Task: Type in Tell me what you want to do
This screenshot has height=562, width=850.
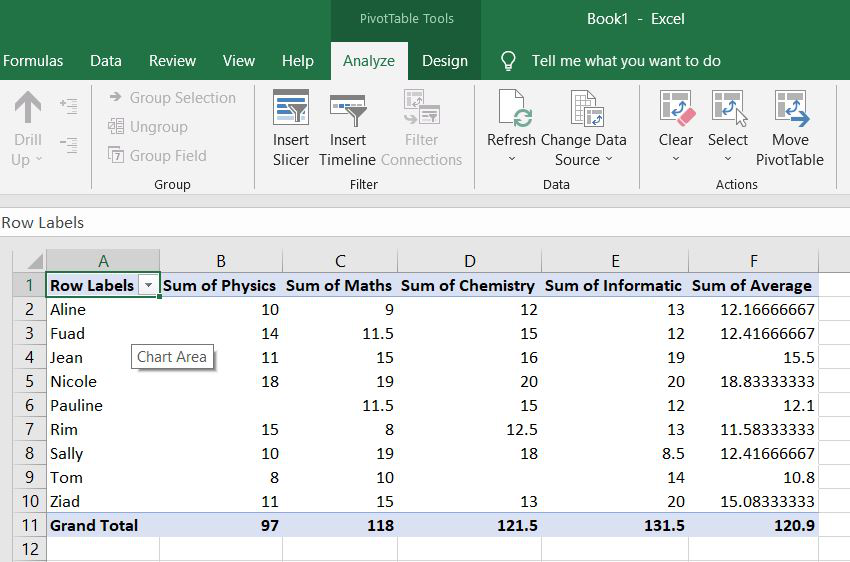Action: pyautogui.click(x=626, y=61)
